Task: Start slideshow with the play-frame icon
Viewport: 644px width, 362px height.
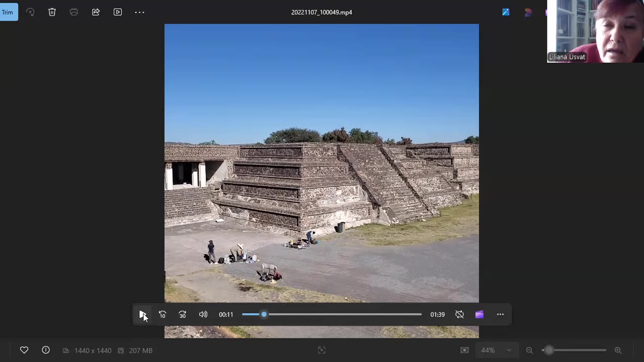Action: click(x=118, y=12)
